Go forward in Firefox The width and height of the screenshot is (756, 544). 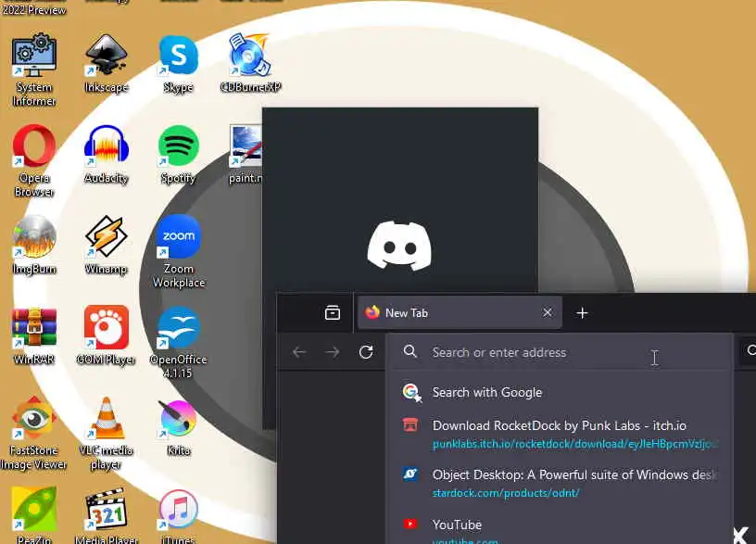(333, 352)
